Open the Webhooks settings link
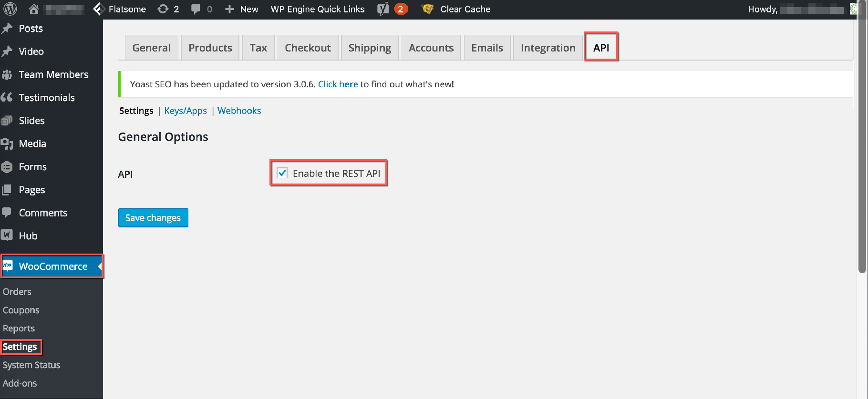This screenshot has height=399, width=868. click(239, 111)
